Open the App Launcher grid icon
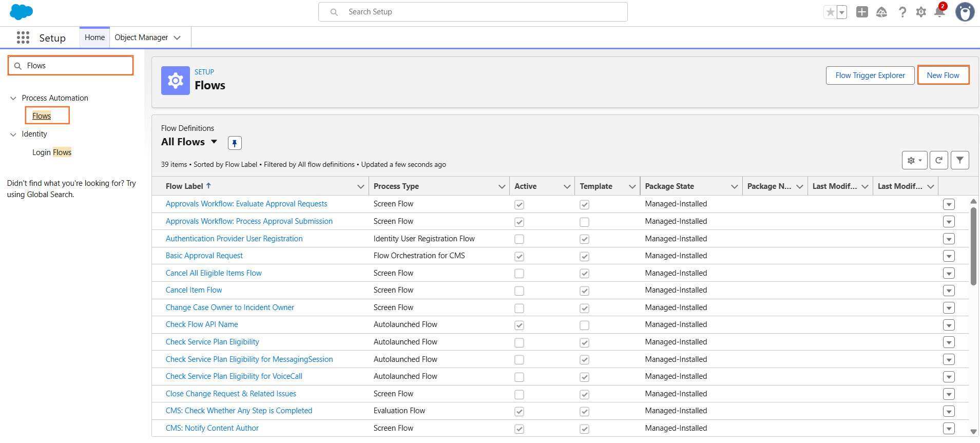Viewport: 980px width, 443px height. tap(23, 37)
